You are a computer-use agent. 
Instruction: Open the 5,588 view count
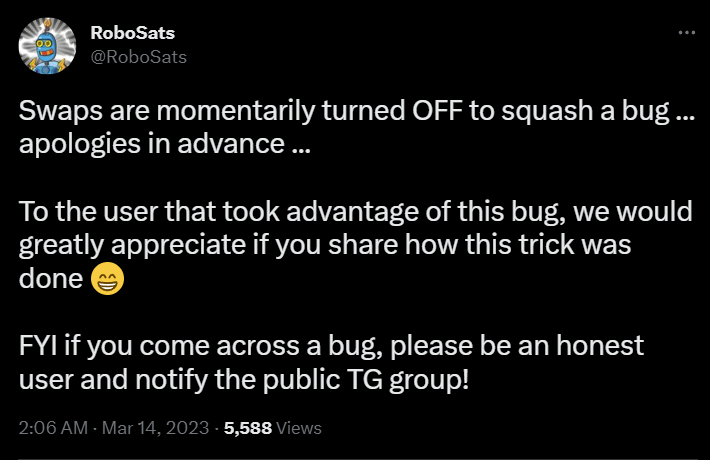tap(249, 428)
